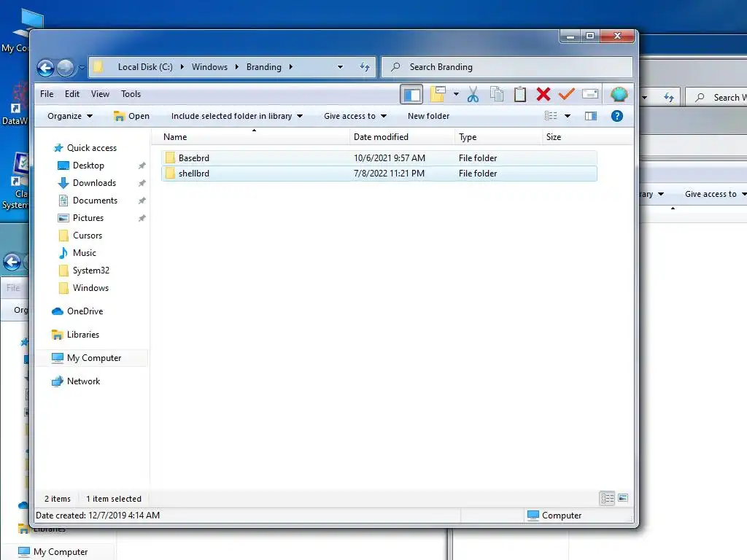This screenshot has width=747, height=560.
Task: Go forward using the Forward arrow button
Action: coord(65,68)
